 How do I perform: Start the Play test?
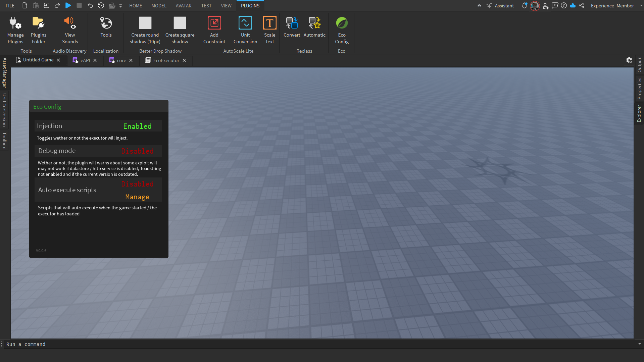68,5
